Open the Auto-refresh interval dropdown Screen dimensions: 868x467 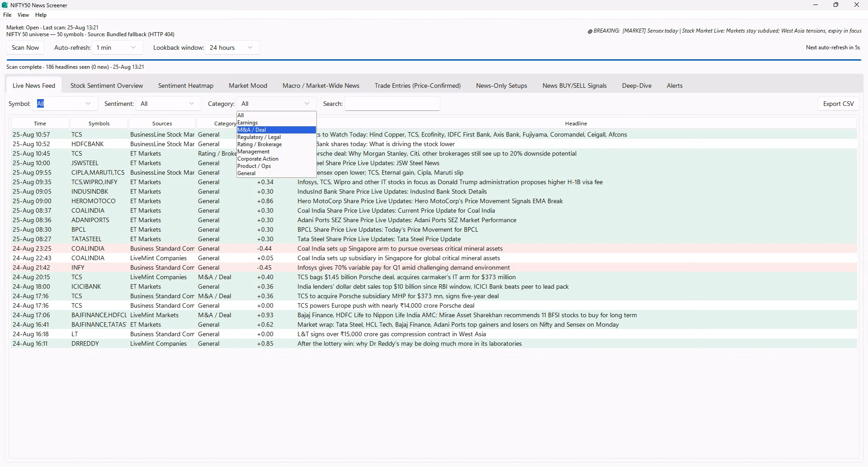pyautogui.click(x=117, y=48)
